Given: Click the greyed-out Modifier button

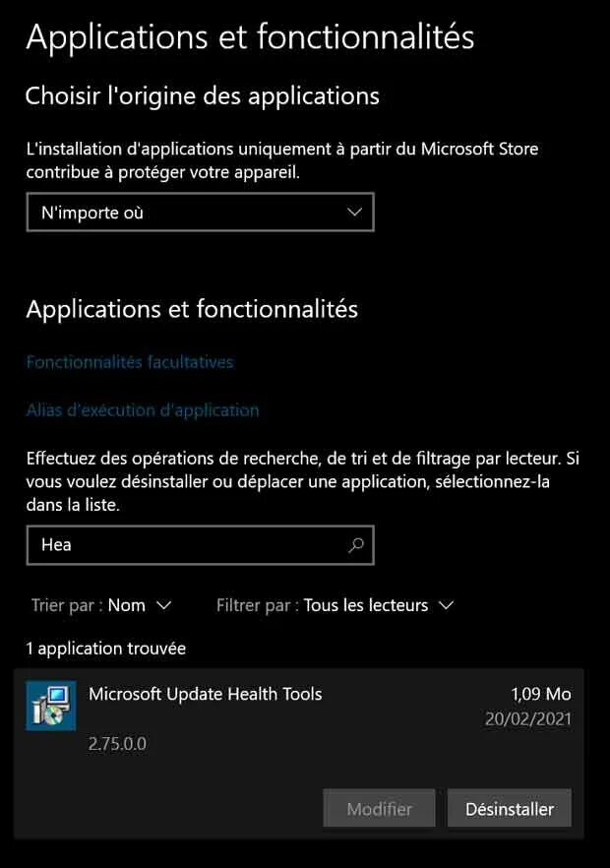Looking at the screenshot, I should [x=379, y=808].
